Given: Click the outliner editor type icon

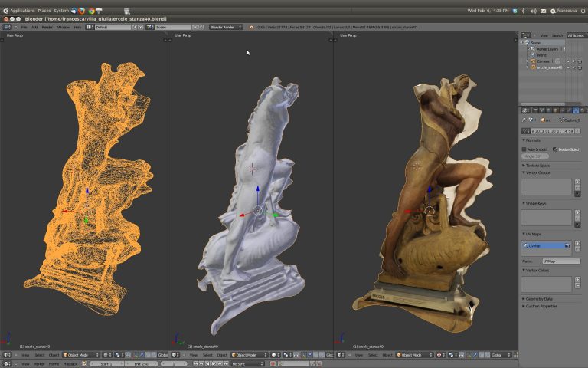Looking at the screenshot, I should 524,35.
